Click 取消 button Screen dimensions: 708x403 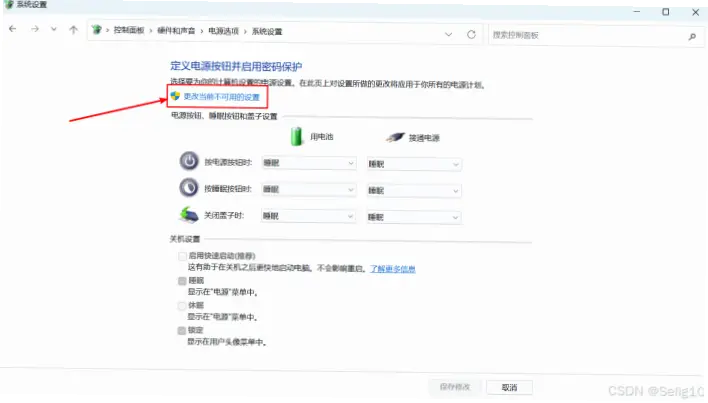point(509,388)
